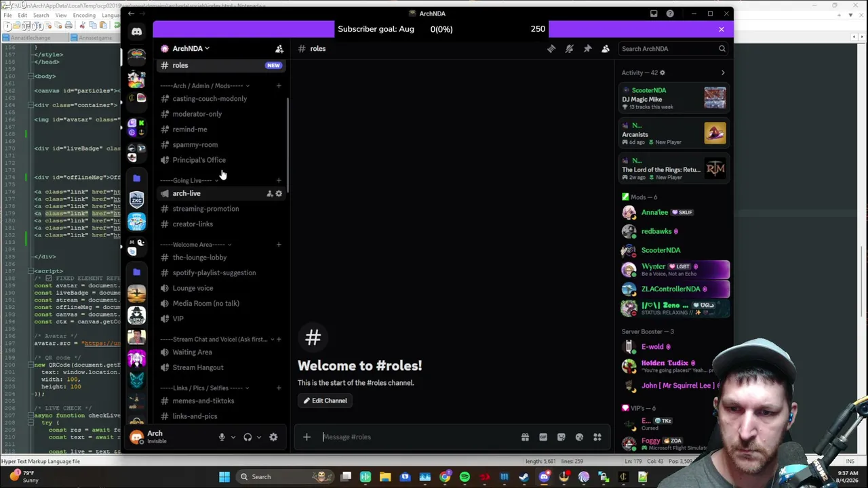Open activity settings gear next to Activity 42
The width and height of the screenshot is (868, 488).
663,73
